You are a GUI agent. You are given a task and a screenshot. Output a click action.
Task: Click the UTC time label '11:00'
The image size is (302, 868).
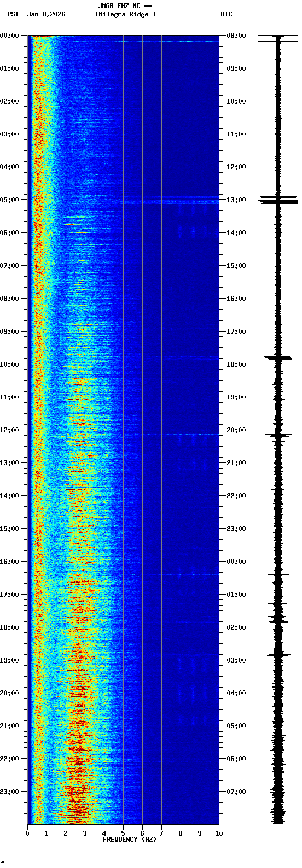click(x=236, y=134)
